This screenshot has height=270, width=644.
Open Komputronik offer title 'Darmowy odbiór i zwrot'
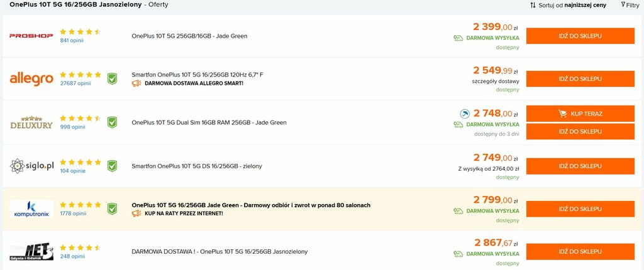pyautogui.click(x=251, y=205)
